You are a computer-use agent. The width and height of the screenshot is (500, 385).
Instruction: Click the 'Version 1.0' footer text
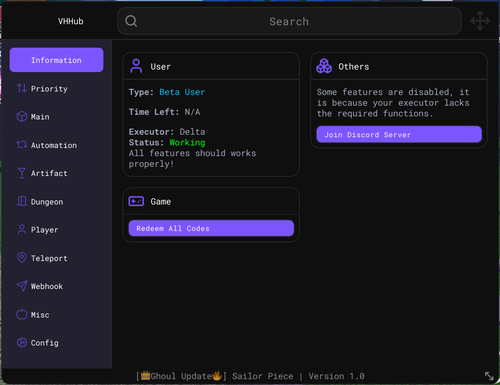pos(336,376)
